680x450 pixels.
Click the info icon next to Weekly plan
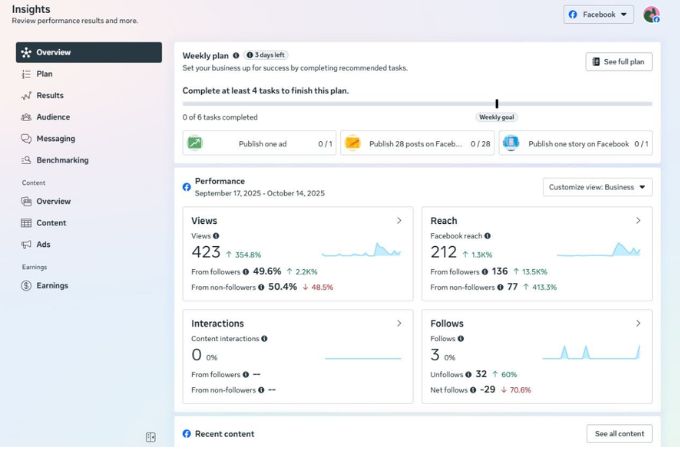tap(236, 56)
